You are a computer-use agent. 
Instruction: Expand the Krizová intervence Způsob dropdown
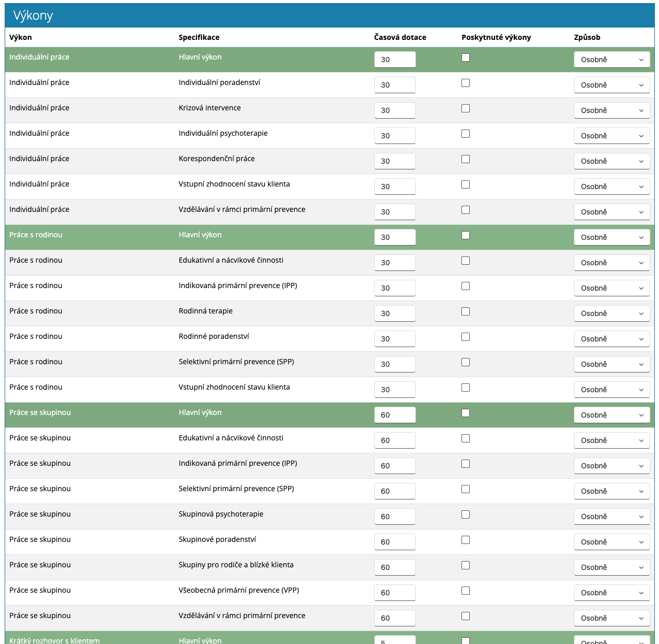(x=612, y=110)
